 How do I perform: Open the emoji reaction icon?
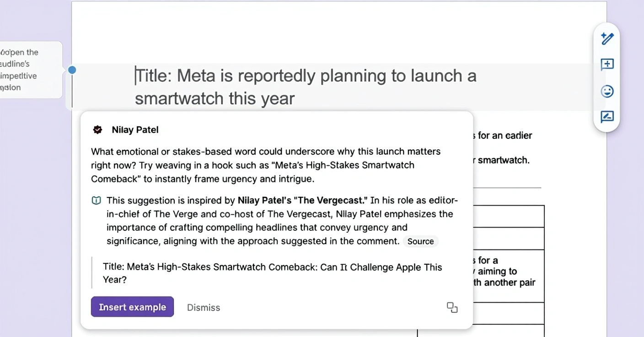pos(607,92)
